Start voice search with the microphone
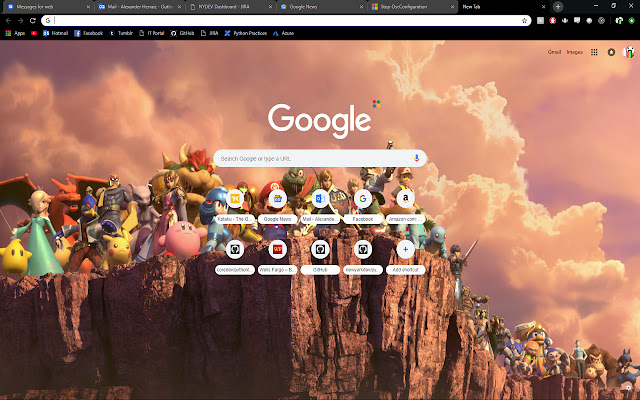This screenshot has width=640, height=400. [x=416, y=158]
